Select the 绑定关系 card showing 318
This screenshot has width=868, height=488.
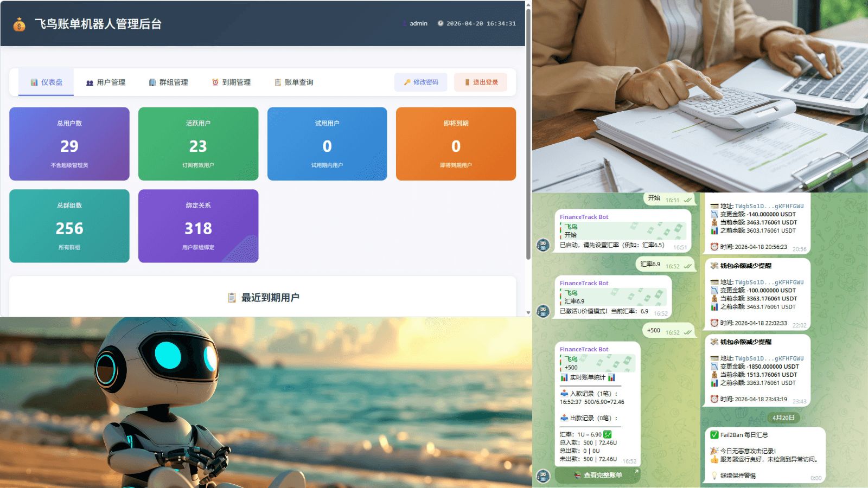click(x=198, y=226)
